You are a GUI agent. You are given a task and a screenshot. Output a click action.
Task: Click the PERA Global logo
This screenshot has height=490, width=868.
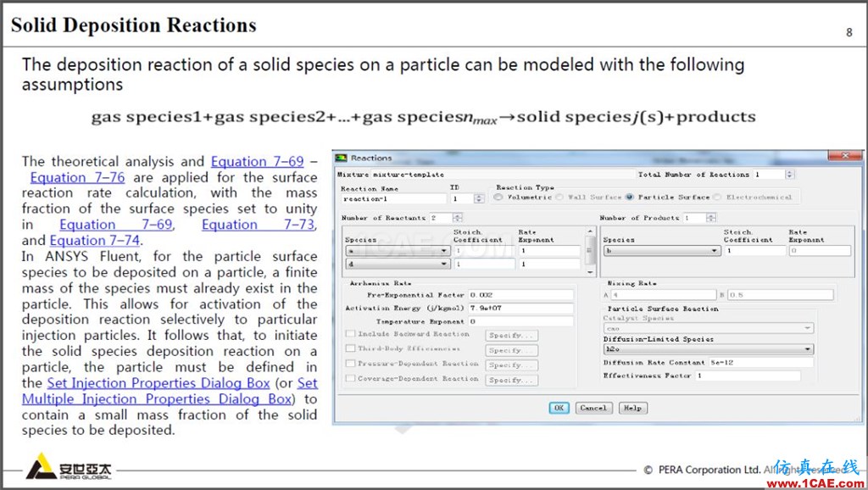[x=69, y=466]
